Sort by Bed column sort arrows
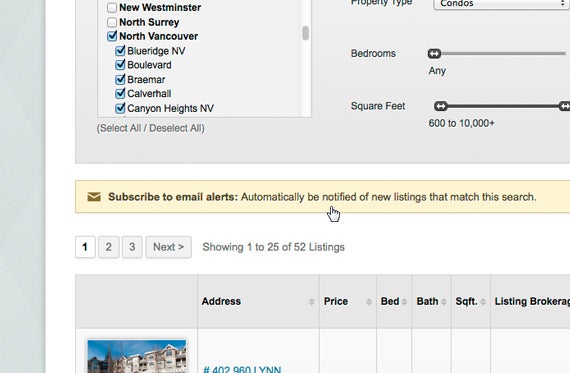This screenshot has width=570, height=373. (404, 301)
